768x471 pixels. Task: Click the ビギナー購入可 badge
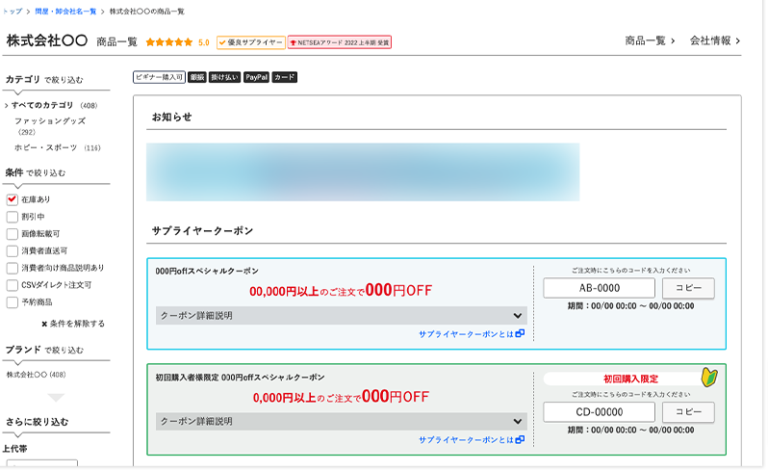[x=158, y=77]
